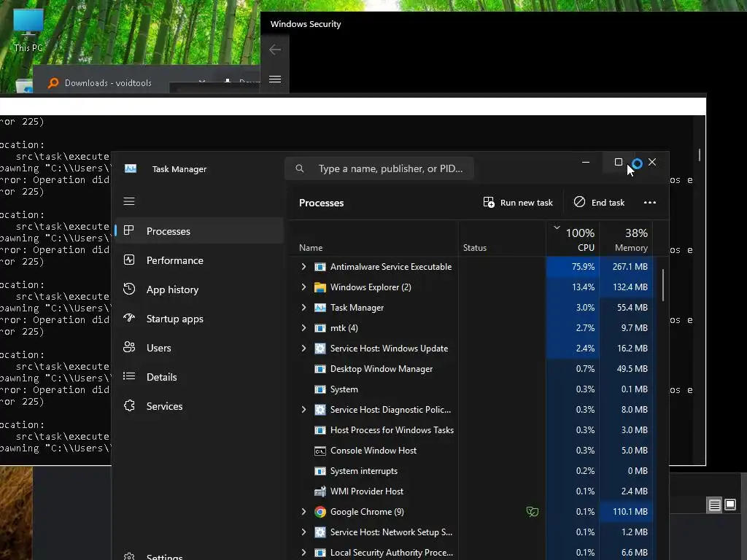Expand Service Host: Windows Update
747x560 pixels.
[x=303, y=348]
